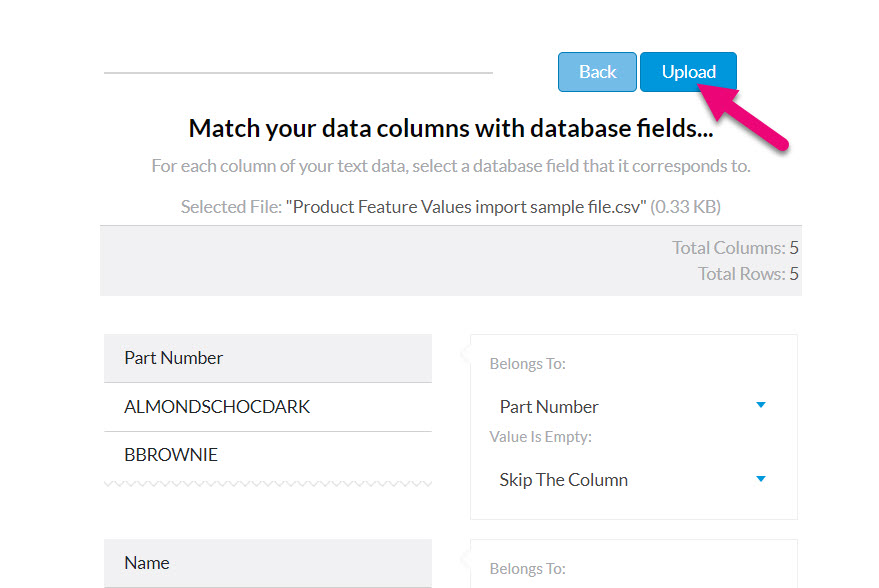The height and width of the screenshot is (588, 879).
Task: Click the Belongs To label for Name column
Action: pos(528,568)
